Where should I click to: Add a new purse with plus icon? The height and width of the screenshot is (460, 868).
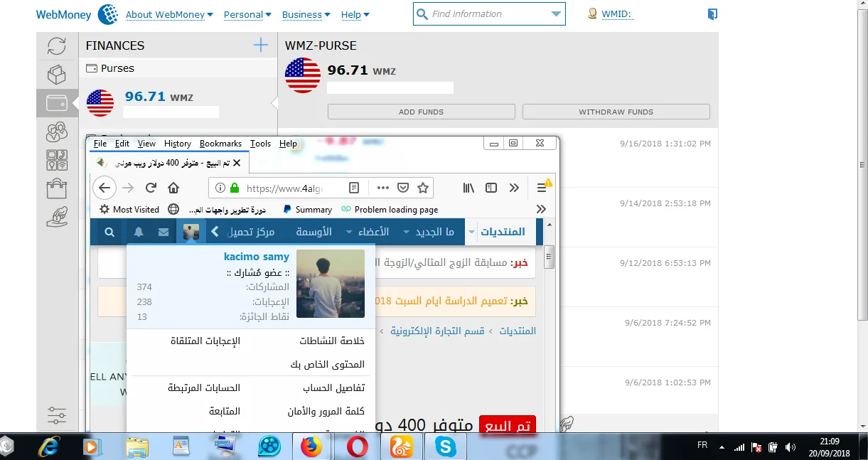tap(261, 46)
